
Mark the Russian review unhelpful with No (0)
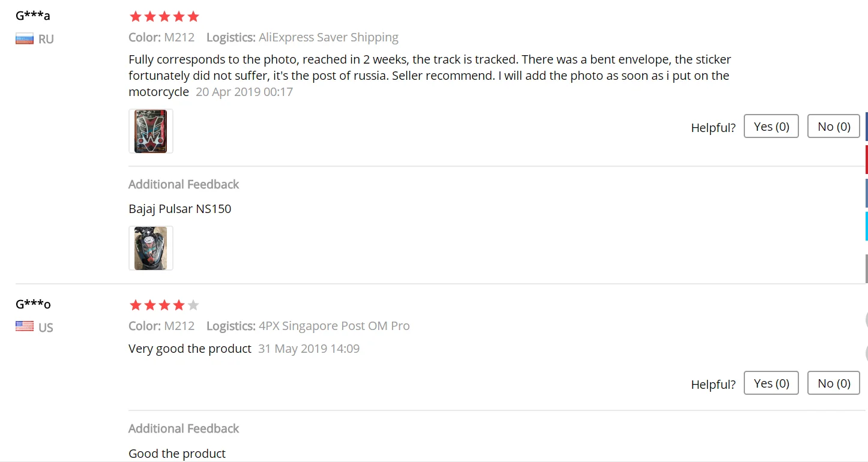click(x=834, y=127)
